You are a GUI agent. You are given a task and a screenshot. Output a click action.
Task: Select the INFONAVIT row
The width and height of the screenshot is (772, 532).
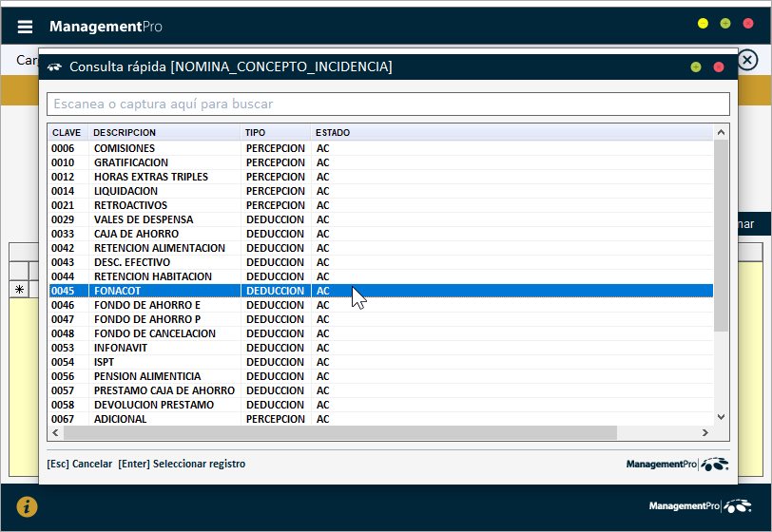click(x=380, y=348)
